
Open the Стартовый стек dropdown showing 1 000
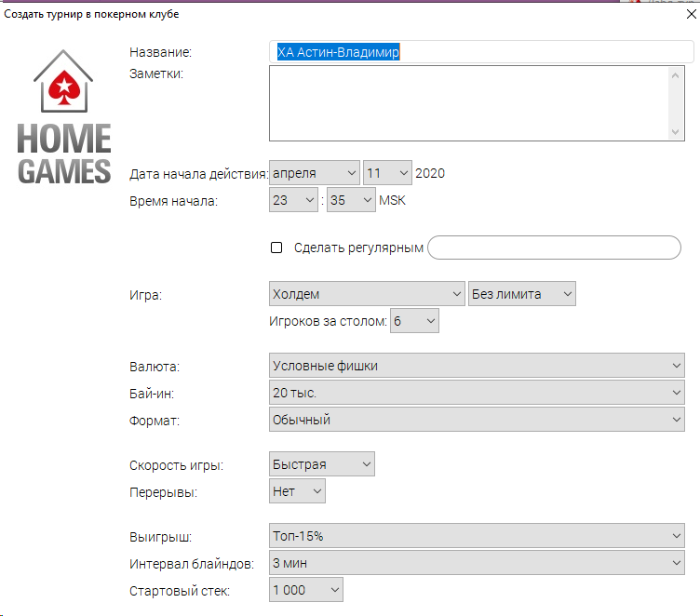coord(306,590)
